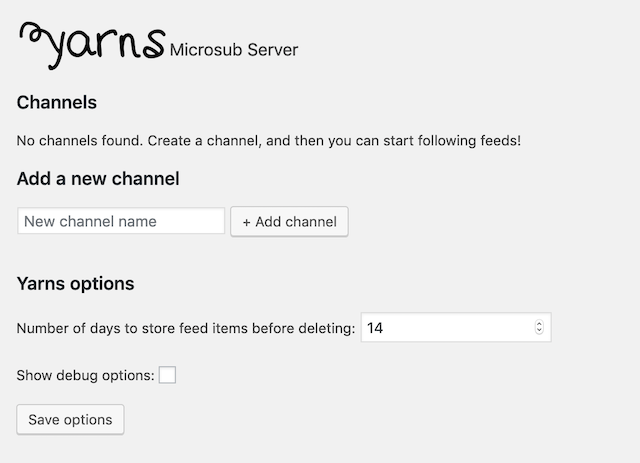Click the Add a new channel heading
Screen dimensions: 640x463
(98, 179)
